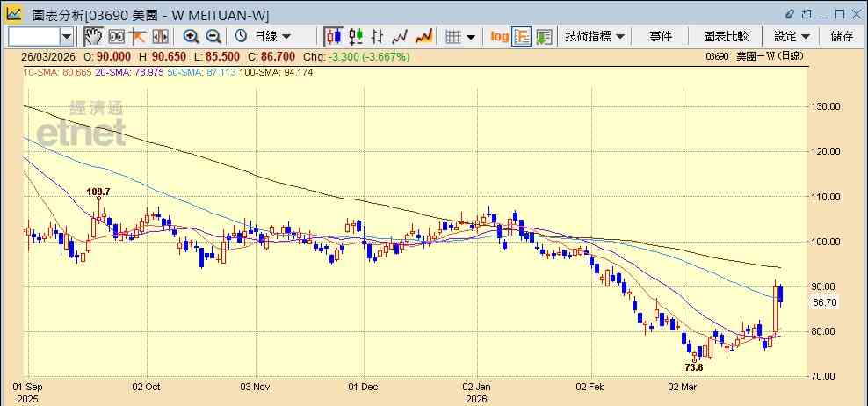Expand the stock code combo box arrow
Viewport: 868px width, 406px height.
67,37
